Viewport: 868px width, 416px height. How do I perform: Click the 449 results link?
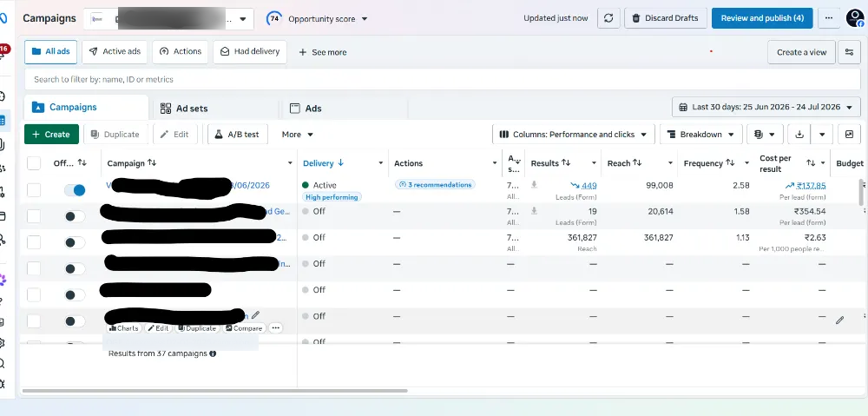(589, 186)
